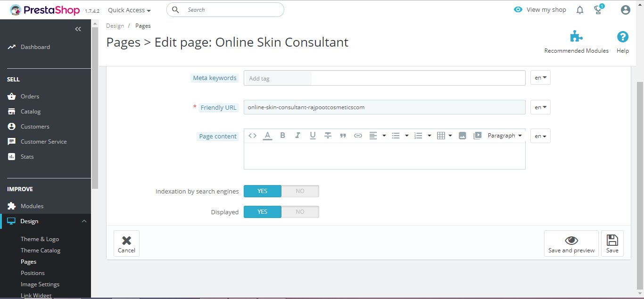Collapse the sidebar with double-chevron icon
Screen dimensions: 644x299
(78, 29)
